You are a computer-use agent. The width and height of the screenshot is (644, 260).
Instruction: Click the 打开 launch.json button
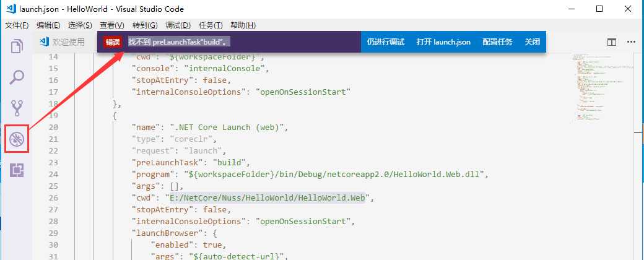click(443, 42)
